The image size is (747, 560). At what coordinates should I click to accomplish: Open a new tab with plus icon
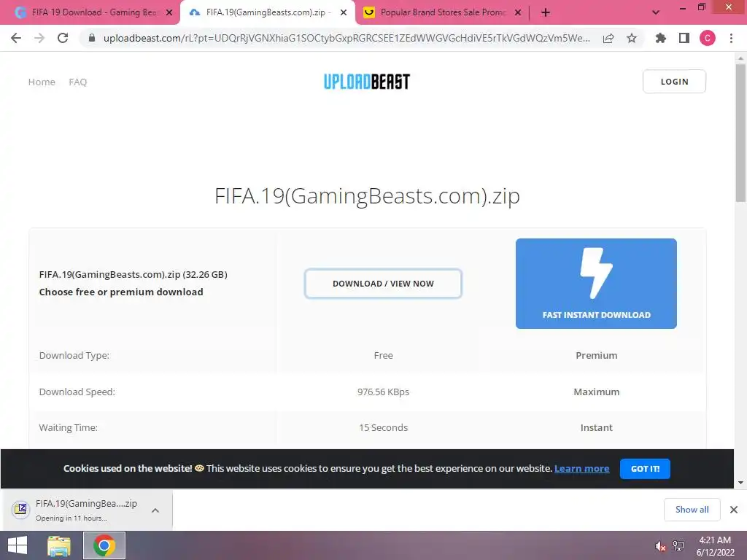click(x=546, y=13)
